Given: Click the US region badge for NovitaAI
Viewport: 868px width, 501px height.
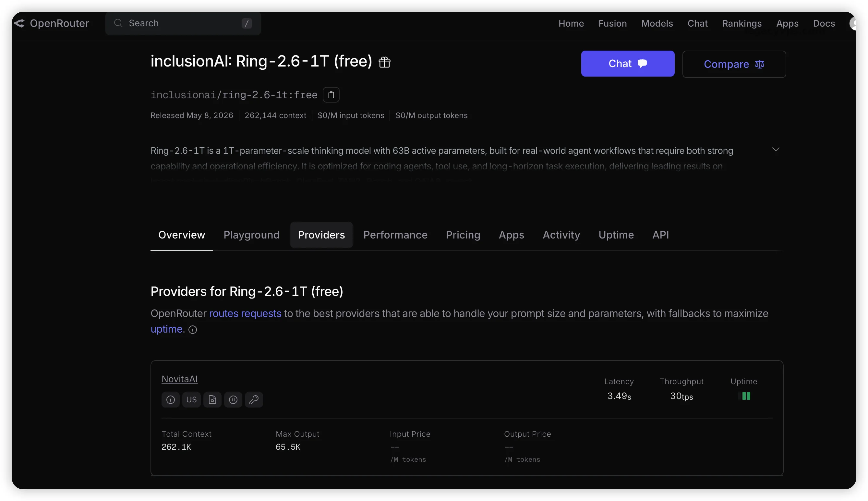Looking at the screenshot, I should tap(192, 399).
